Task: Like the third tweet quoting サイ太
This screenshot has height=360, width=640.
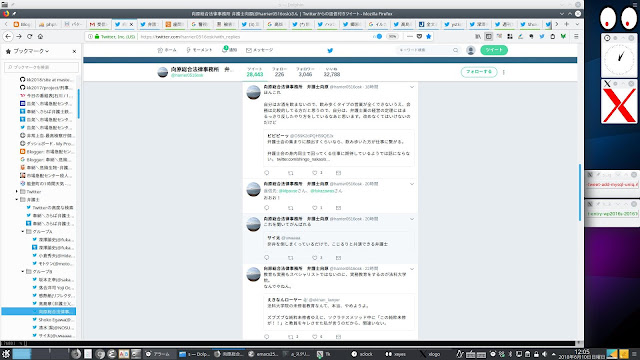Action: click(315, 258)
